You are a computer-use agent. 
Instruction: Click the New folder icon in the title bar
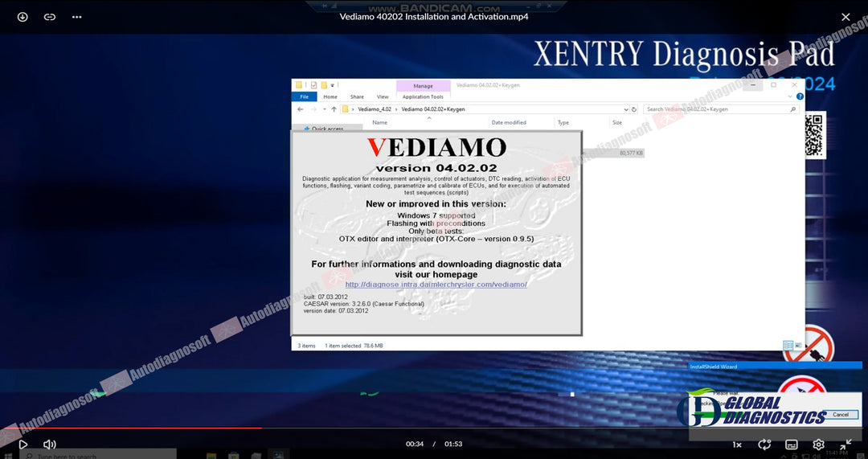[x=324, y=85]
